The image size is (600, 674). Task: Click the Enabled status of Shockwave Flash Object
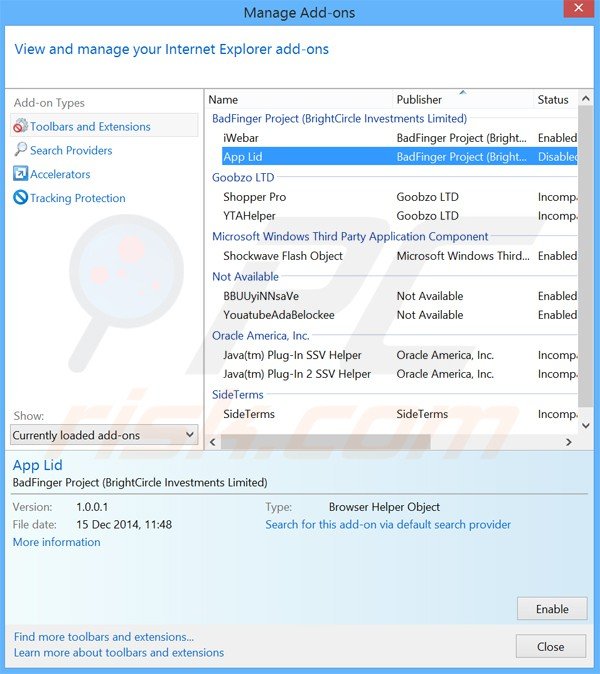tap(557, 256)
